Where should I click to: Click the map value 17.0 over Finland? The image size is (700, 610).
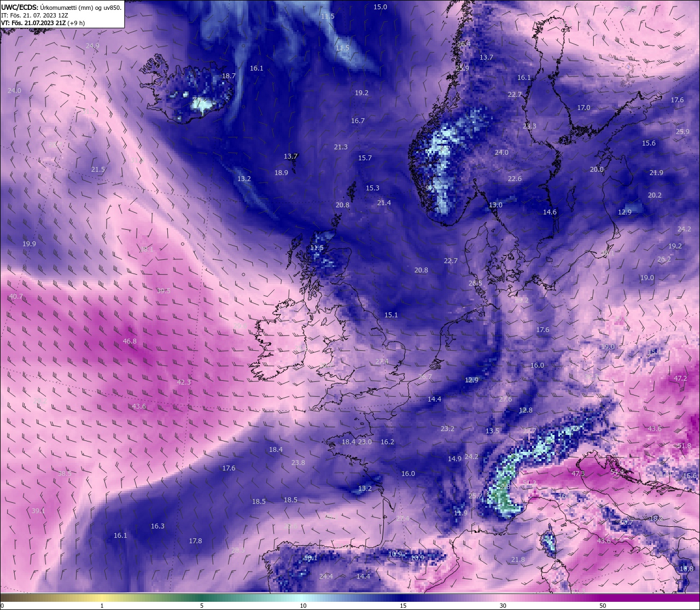[x=584, y=108]
